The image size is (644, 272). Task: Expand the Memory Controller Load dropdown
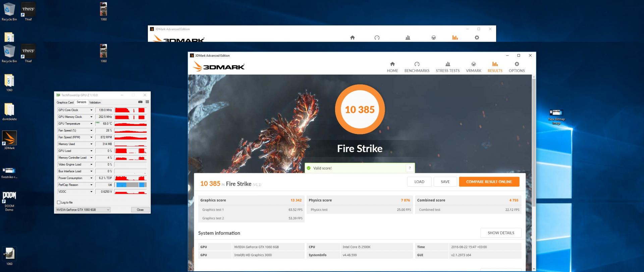(91, 158)
